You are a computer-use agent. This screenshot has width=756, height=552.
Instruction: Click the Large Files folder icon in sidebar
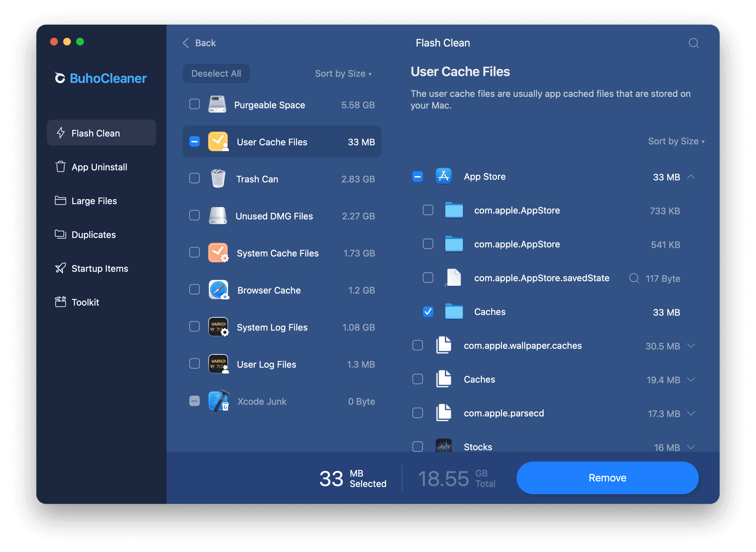(x=60, y=201)
